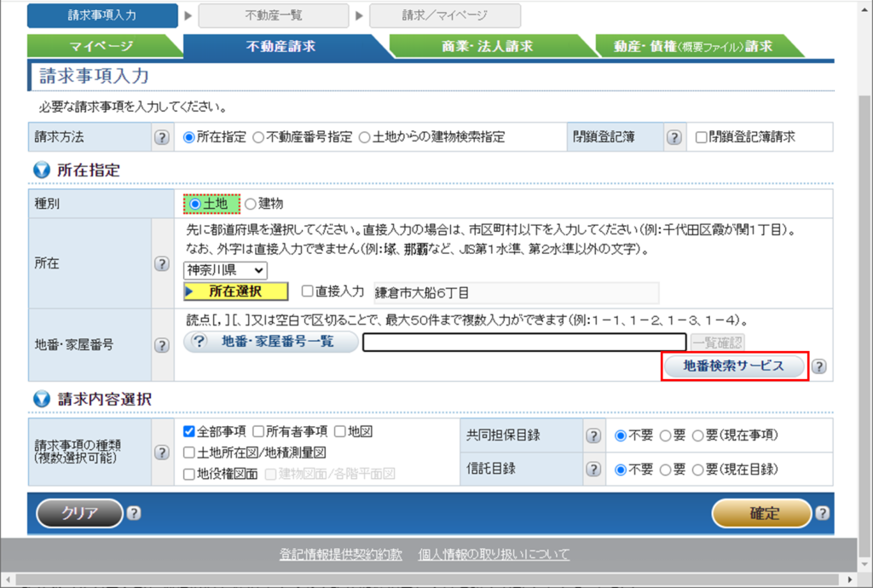The width and height of the screenshot is (873, 588).
Task: Open the 神奈川県 prefecture dropdown
Action: click(x=225, y=270)
